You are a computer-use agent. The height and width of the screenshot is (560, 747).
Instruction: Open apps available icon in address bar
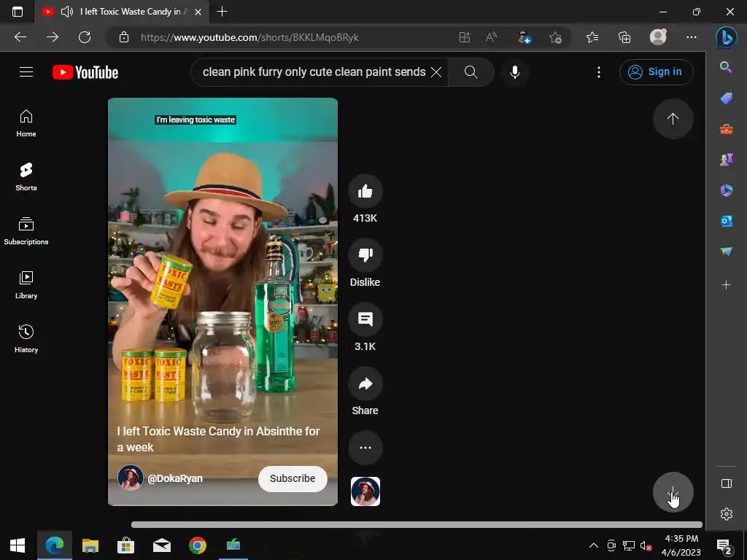pos(465,37)
